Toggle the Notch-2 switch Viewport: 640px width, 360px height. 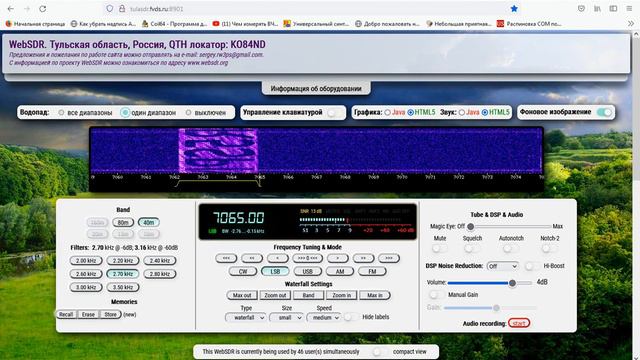click(x=549, y=248)
